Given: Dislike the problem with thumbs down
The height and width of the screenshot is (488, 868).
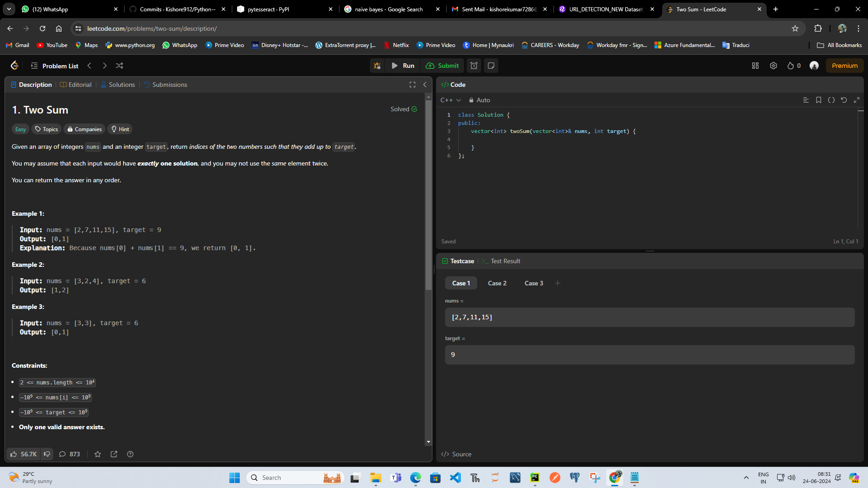Looking at the screenshot, I should [47, 454].
